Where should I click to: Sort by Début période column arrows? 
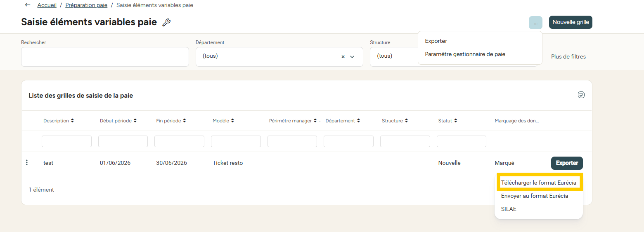tap(135, 121)
